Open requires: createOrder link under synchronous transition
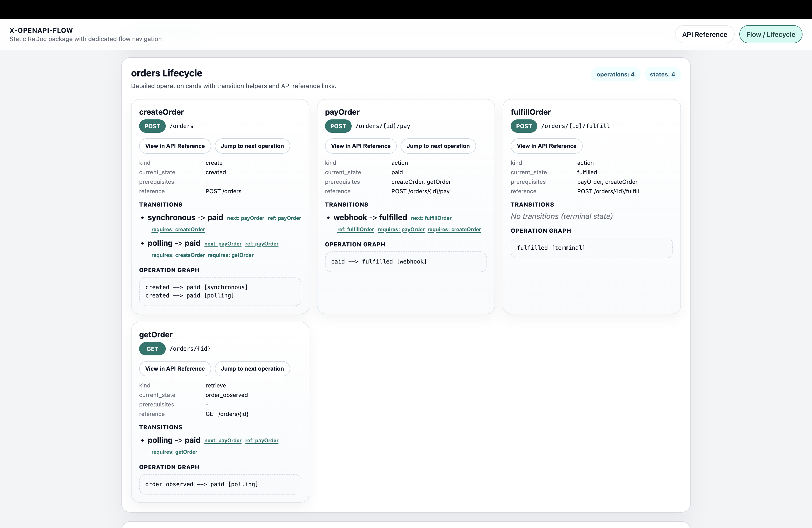This screenshot has width=812, height=528. click(x=178, y=230)
